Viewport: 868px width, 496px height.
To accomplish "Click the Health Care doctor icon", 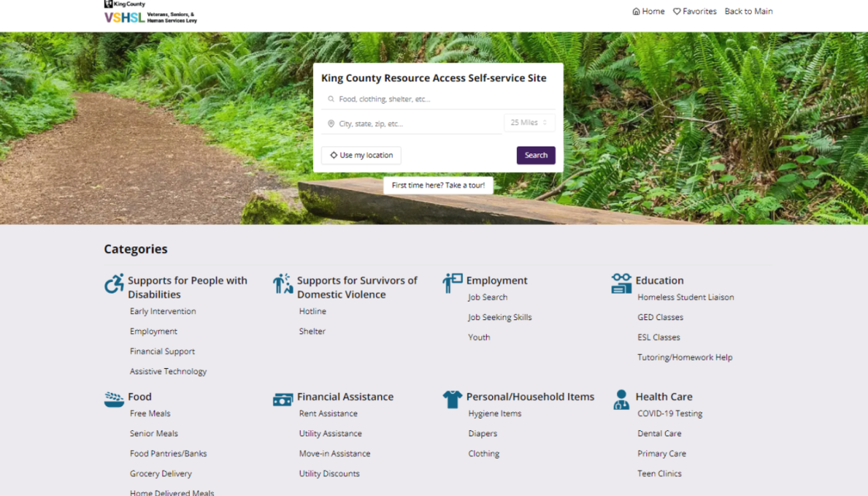I will [621, 399].
